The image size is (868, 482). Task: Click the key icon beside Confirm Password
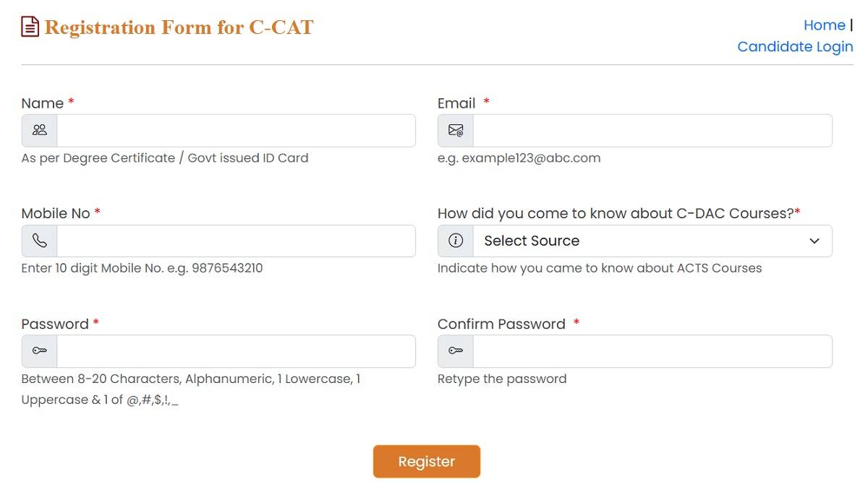point(456,351)
